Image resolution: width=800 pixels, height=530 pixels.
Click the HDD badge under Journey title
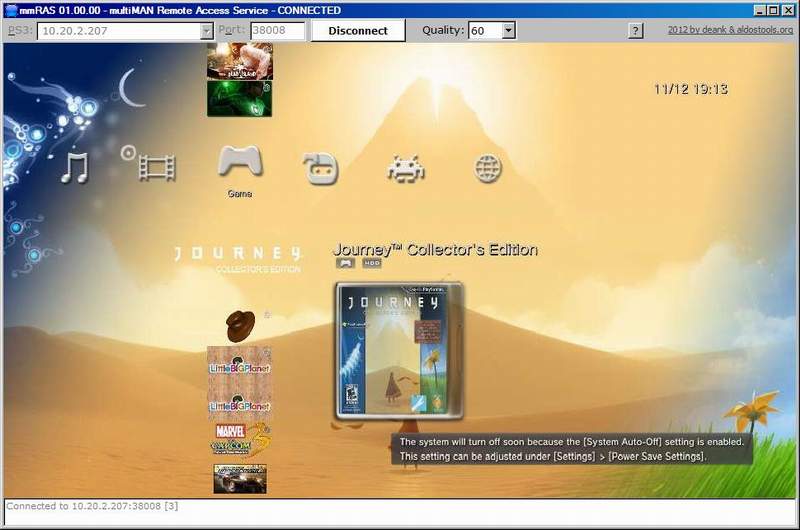[371, 263]
